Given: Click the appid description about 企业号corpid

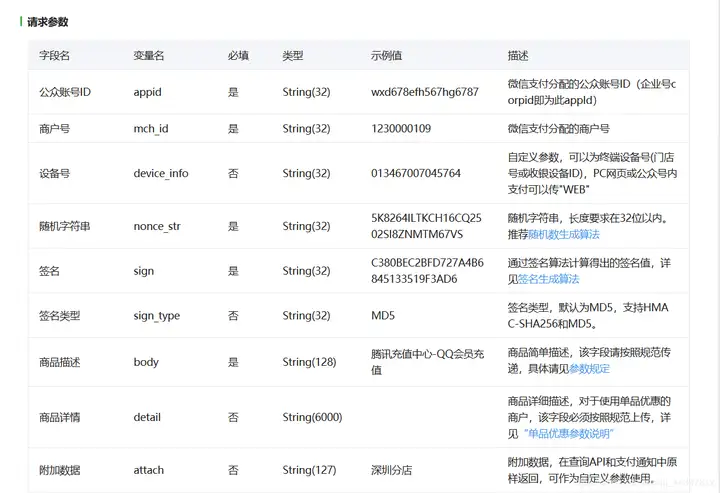Looking at the screenshot, I should [591, 92].
